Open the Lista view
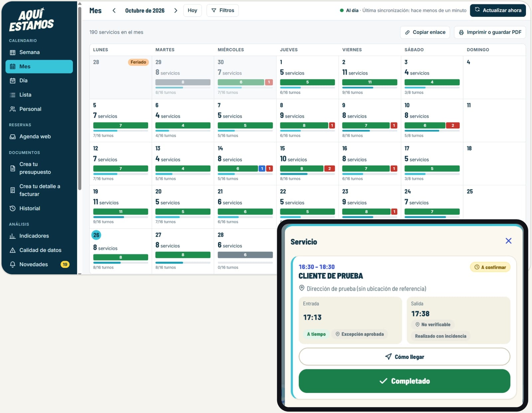 click(x=39, y=95)
